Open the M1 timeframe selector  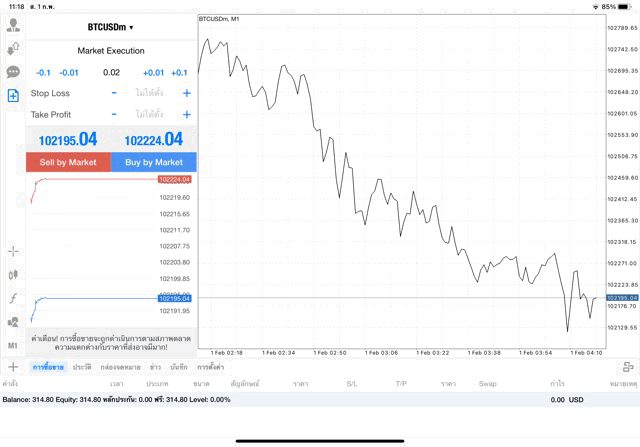coord(13,346)
